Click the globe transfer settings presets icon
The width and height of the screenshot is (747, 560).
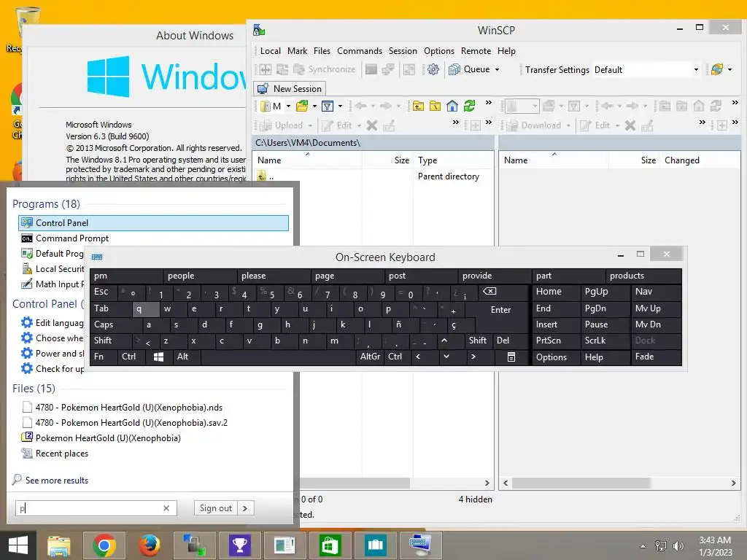point(717,69)
